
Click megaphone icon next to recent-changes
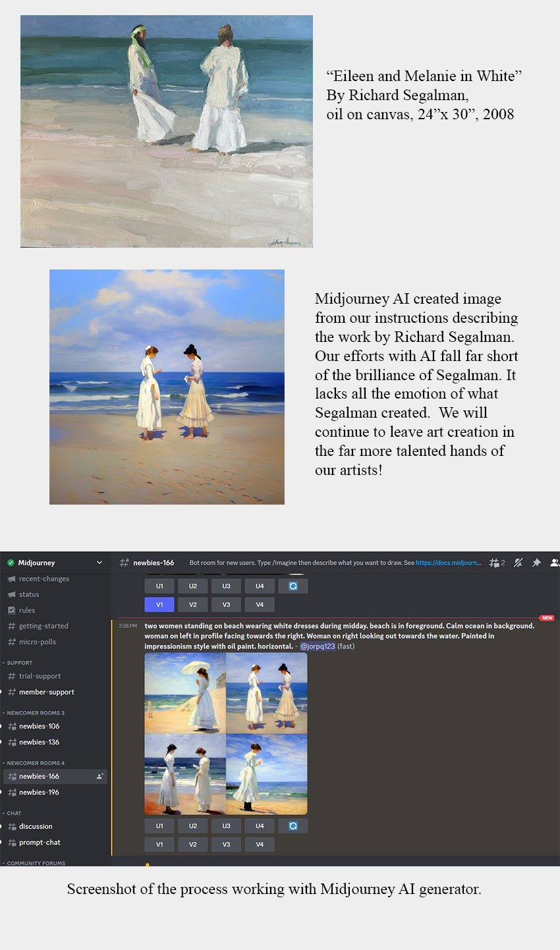point(11,578)
